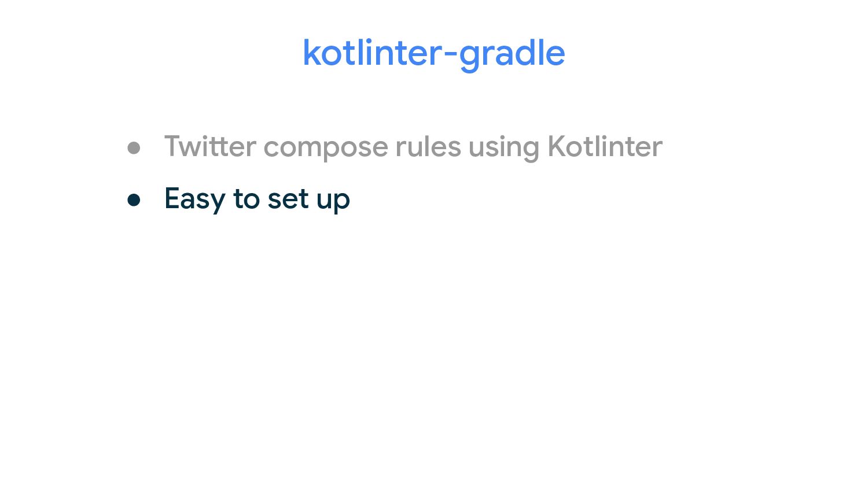The width and height of the screenshot is (868, 488).
Task: Select the gray bullet point dot
Action: click(x=134, y=147)
